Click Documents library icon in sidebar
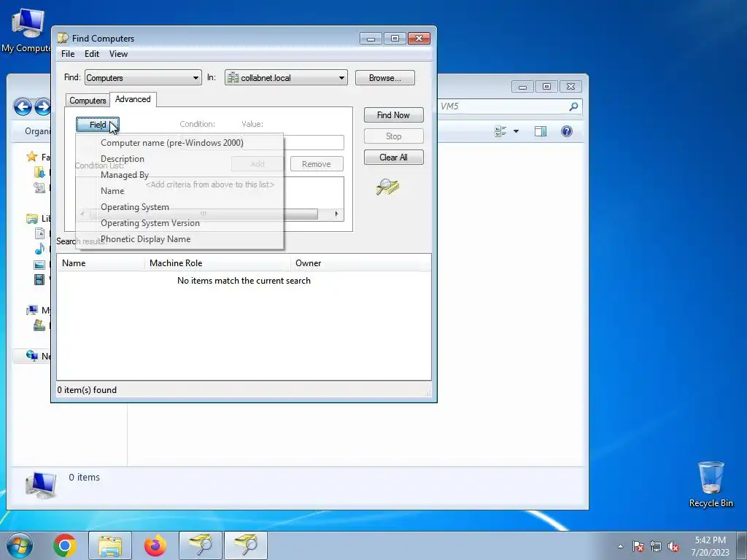Viewport: 747px width, 560px height. tap(39, 233)
